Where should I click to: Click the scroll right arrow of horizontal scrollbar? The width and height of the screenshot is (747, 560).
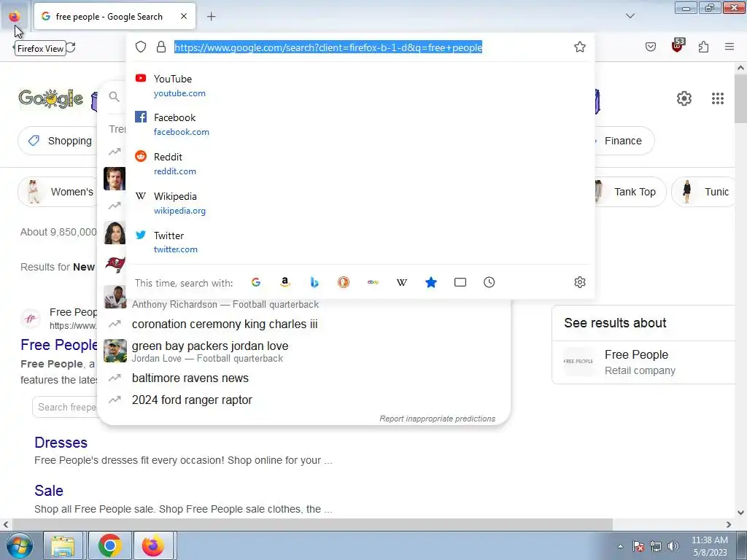tap(729, 524)
